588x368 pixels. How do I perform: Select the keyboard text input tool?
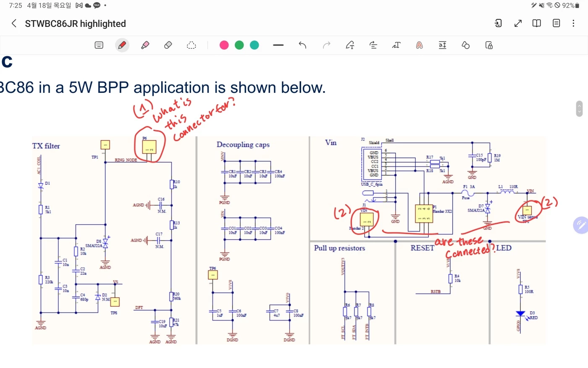(x=99, y=45)
